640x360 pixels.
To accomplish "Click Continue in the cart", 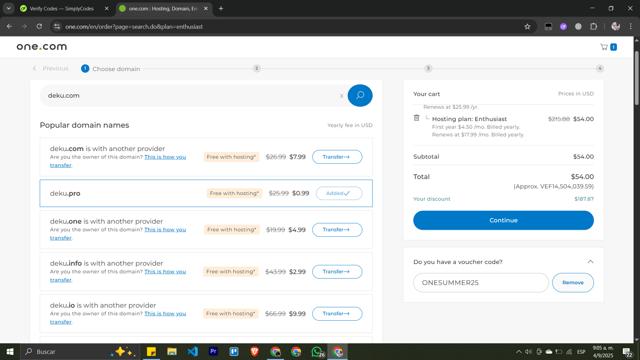I will 503,220.
